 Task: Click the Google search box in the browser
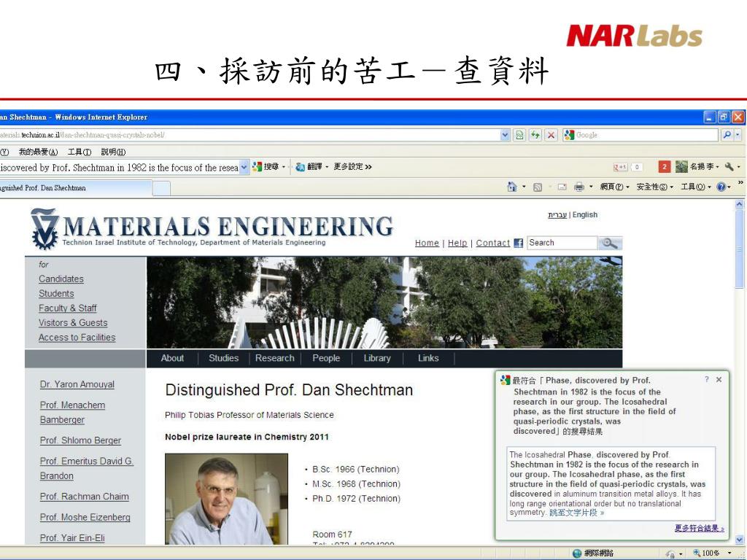(x=640, y=135)
